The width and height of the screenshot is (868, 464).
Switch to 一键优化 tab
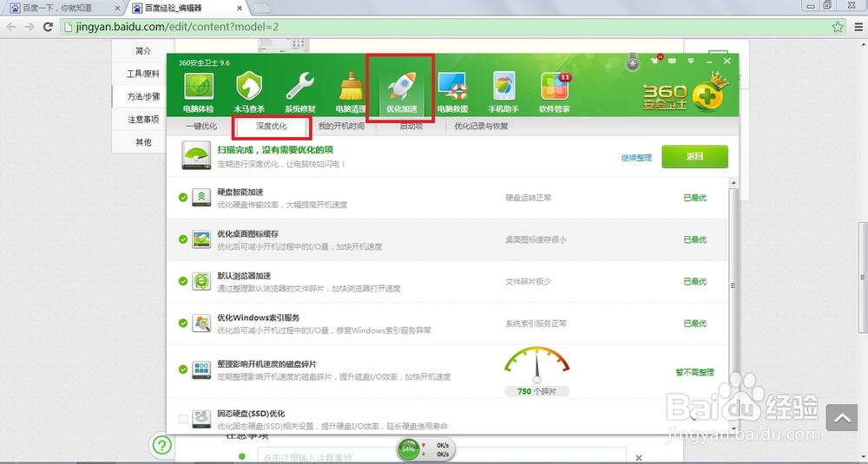point(201,126)
